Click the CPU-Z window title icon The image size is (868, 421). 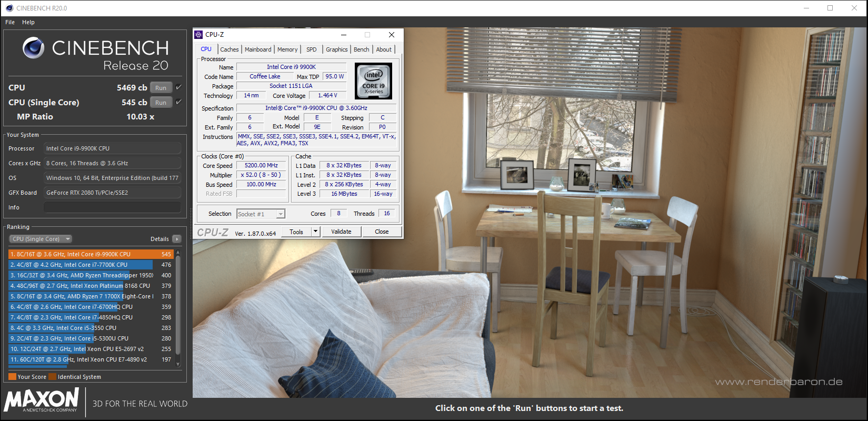(x=198, y=35)
